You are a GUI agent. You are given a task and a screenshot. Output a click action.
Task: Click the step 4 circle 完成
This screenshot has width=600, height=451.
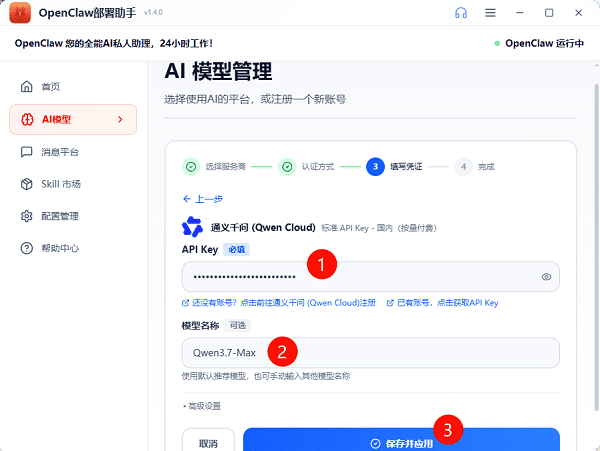463,167
